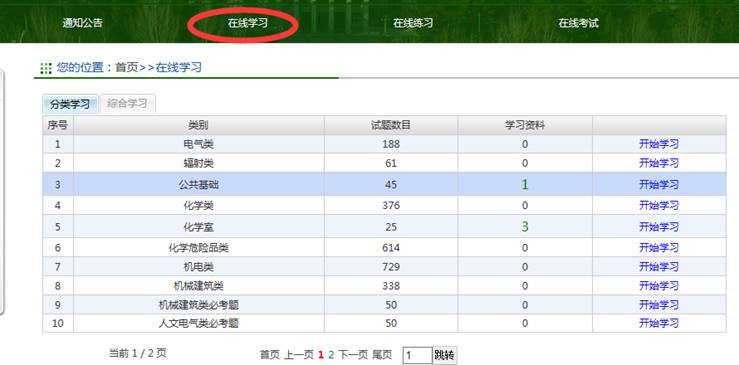Viewport: 739px width, 365px height.
Task: Start learning the 化学危险品类 category
Action: click(659, 248)
